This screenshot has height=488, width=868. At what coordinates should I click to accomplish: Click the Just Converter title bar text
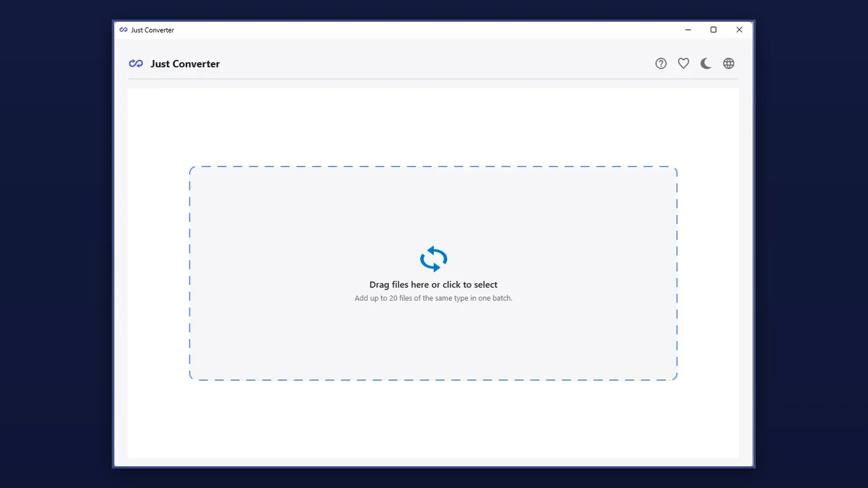coord(152,30)
